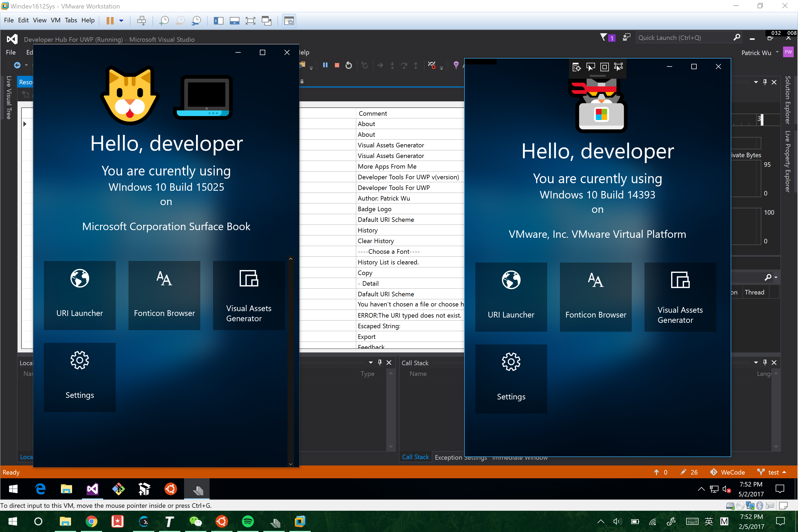This screenshot has height=532, width=798.
Task: Toggle VMware console view button
Action: 289,21
